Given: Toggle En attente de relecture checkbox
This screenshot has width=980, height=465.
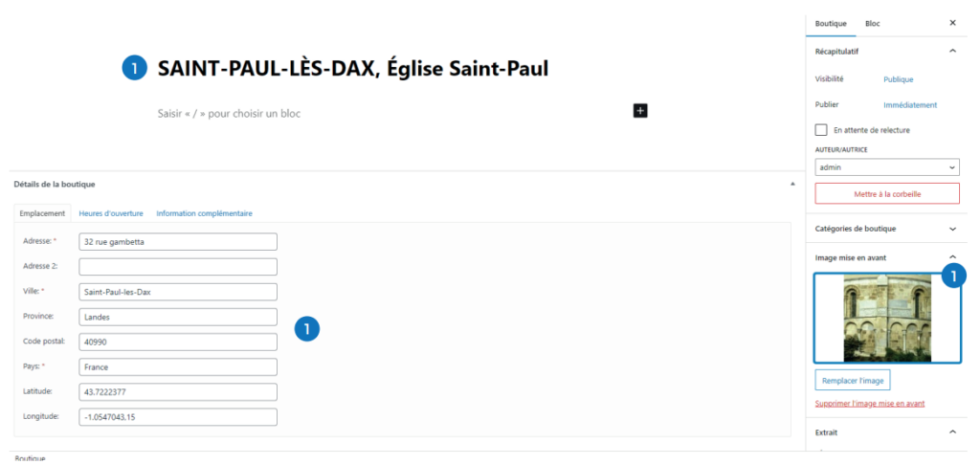Looking at the screenshot, I should tap(821, 130).
